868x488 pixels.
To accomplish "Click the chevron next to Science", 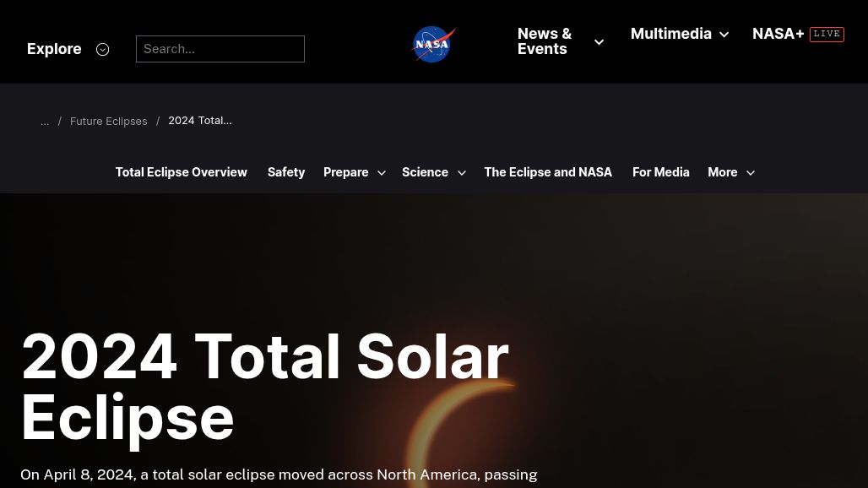I will tap(461, 172).
